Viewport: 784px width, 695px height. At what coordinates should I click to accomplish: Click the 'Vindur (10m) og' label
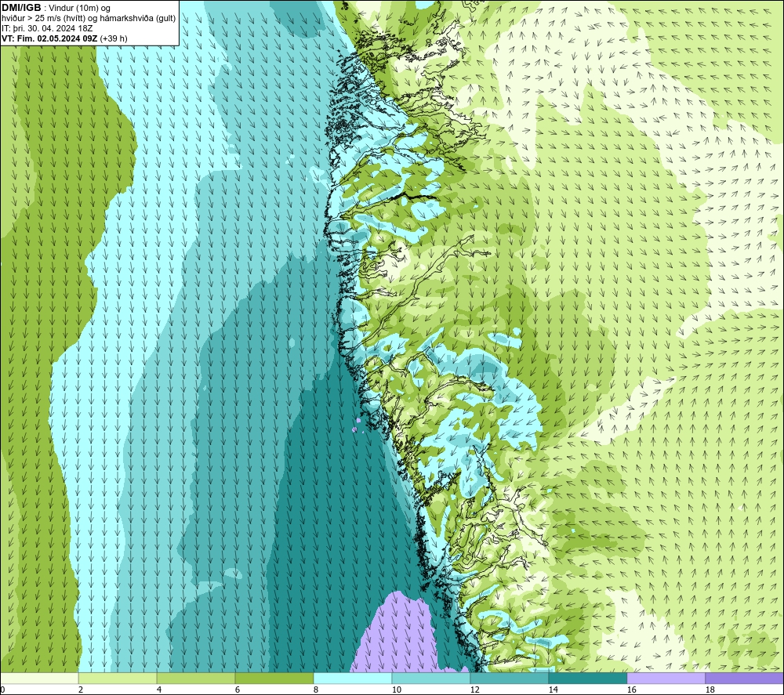pyautogui.click(x=79, y=8)
